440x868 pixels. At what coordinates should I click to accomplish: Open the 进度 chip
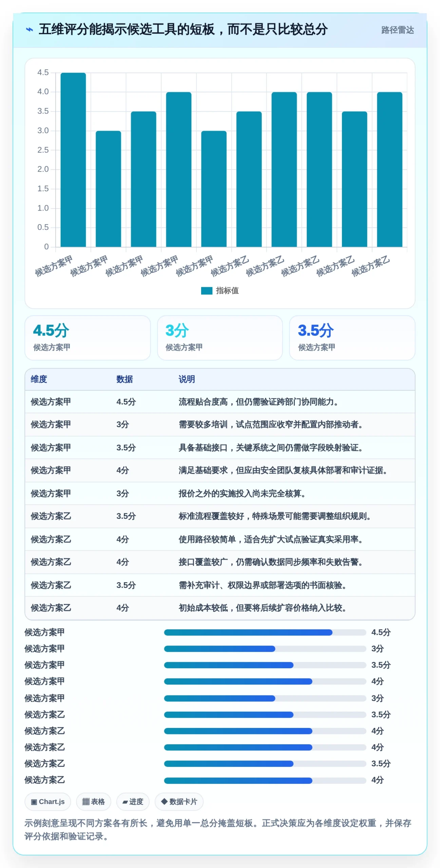(x=133, y=802)
